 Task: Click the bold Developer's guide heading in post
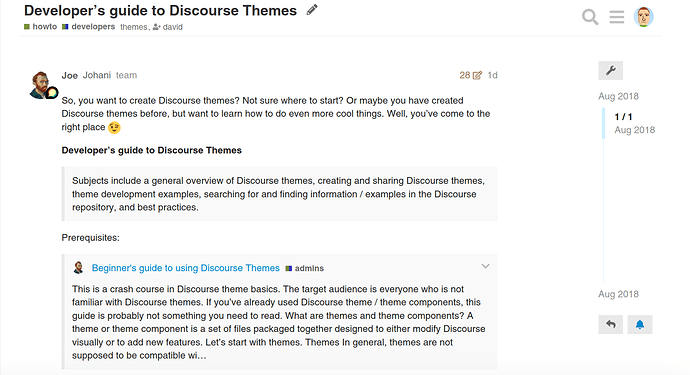pyautogui.click(x=151, y=151)
